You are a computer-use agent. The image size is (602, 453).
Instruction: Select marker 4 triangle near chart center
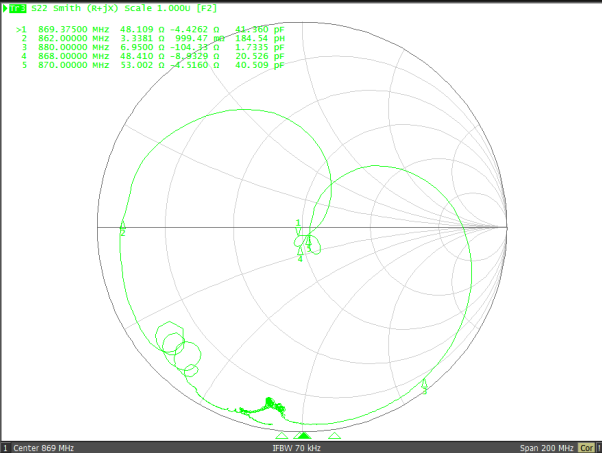(300, 252)
